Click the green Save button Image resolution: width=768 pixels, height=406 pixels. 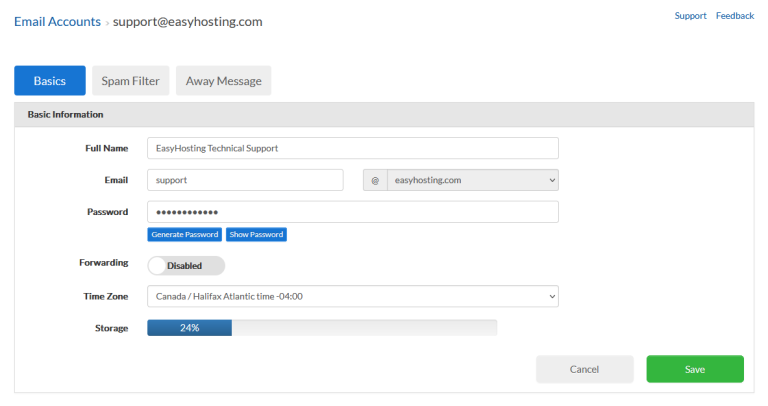pos(695,369)
